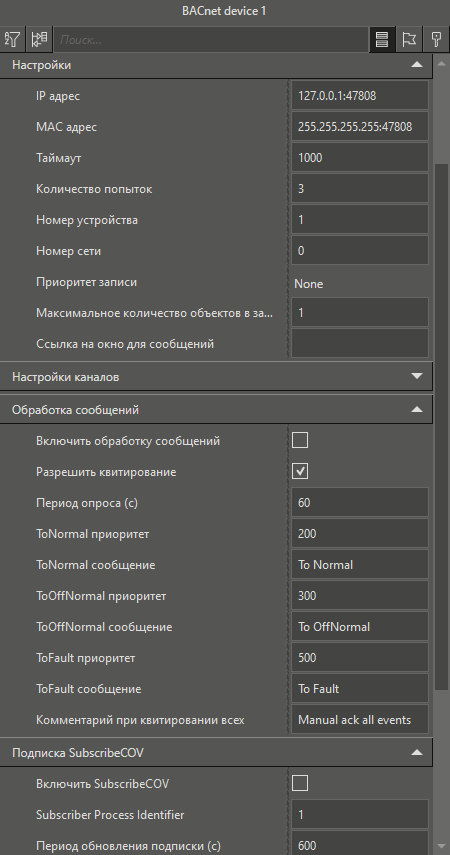Image resolution: width=450 pixels, height=855 pixels.
Task: Click the vertical scrollbar thumb
Action: [x=441, y=426]
